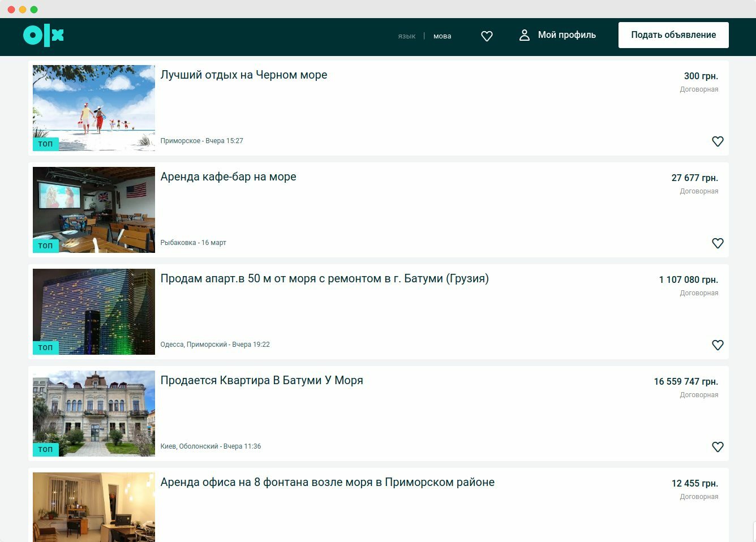Click 'Рыбаковка - 16 март' location text

pos(194,243)
